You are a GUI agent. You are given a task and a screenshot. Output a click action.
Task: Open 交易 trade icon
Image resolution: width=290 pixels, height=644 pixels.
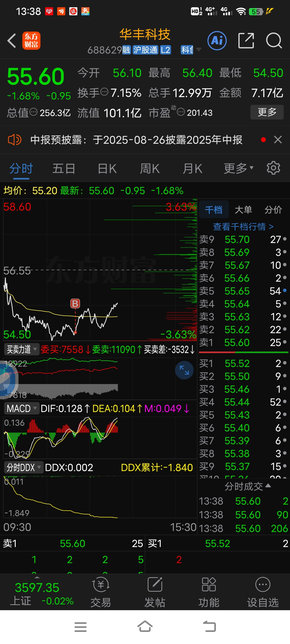pyautogui.click(x=101, y=592)
